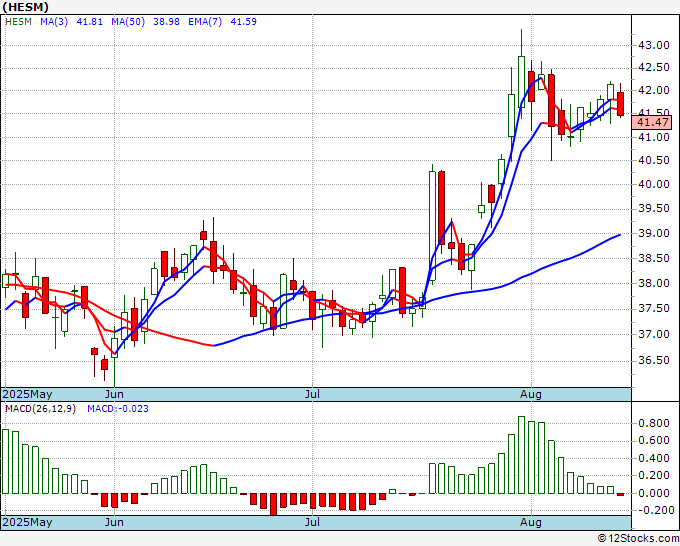The width and height of the screenshot is (680, 546).
Task: Click the Jun label on price chart axis
Action: tap(114, 394)
